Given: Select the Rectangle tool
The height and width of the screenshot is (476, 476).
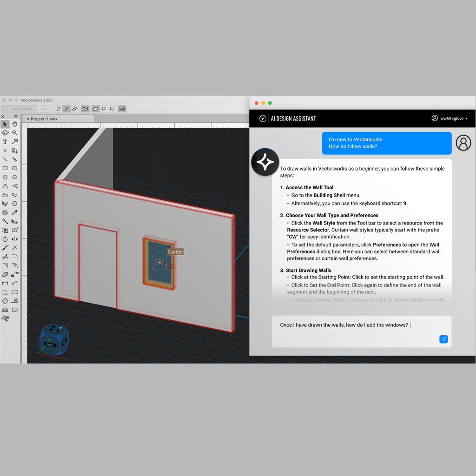Looking at the screenshot, I should pos(5,168).
